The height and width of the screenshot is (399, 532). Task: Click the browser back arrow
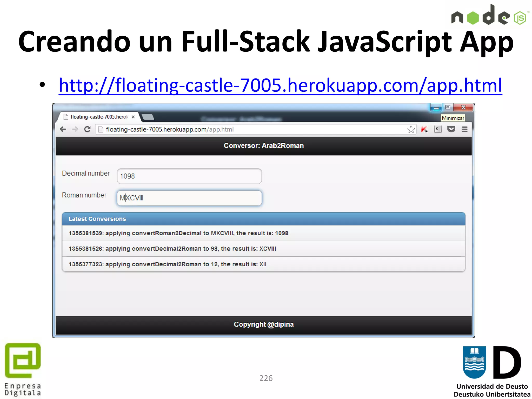(x=63, y=129)
